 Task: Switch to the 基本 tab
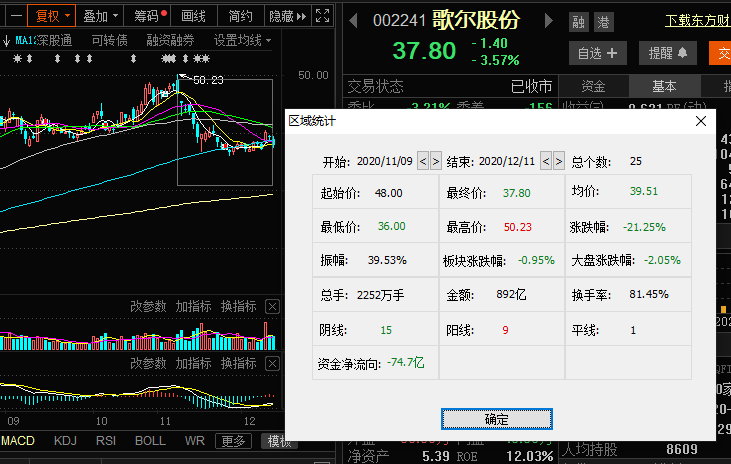click(664, 86)
